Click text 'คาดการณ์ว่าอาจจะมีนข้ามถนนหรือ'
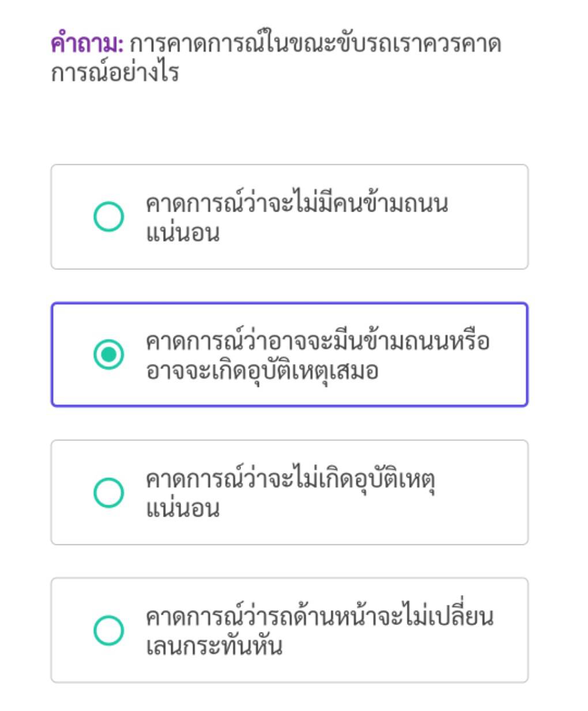Screen dimensions: 588x711 coord(318,340)
